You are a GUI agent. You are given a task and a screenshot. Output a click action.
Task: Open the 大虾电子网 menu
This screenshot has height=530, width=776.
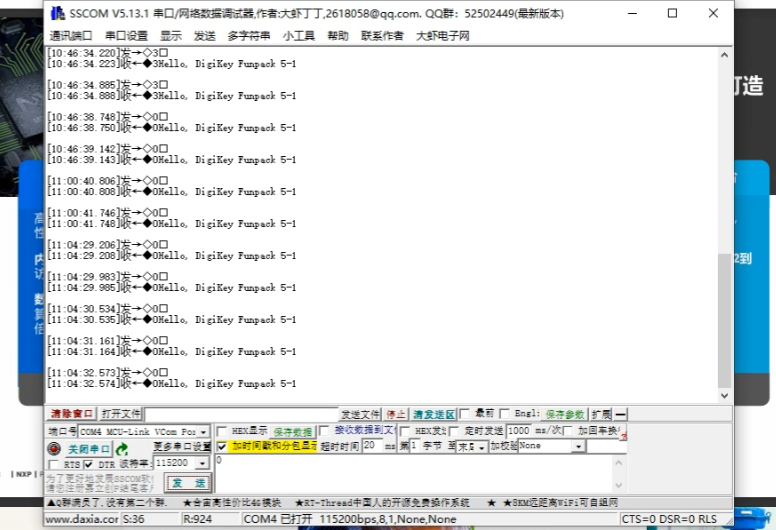pyautogui.click(x=442, y=36)
